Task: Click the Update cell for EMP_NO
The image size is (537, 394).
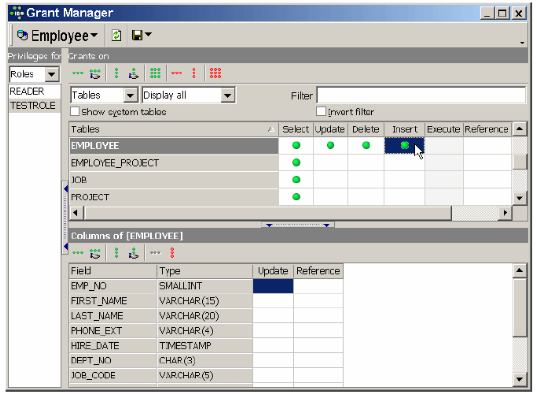Action: [x=273, y=286]
